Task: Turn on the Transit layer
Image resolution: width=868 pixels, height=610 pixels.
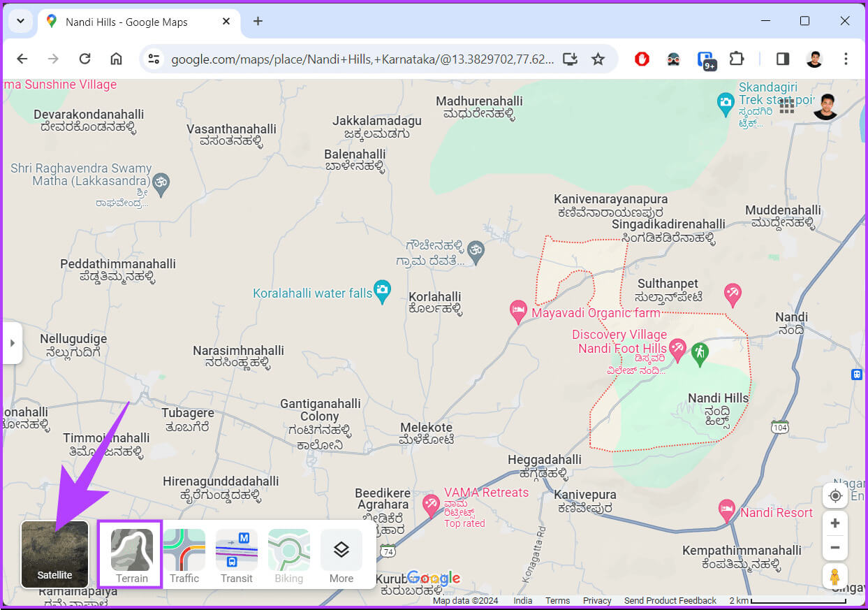Action: coord(237,555)
